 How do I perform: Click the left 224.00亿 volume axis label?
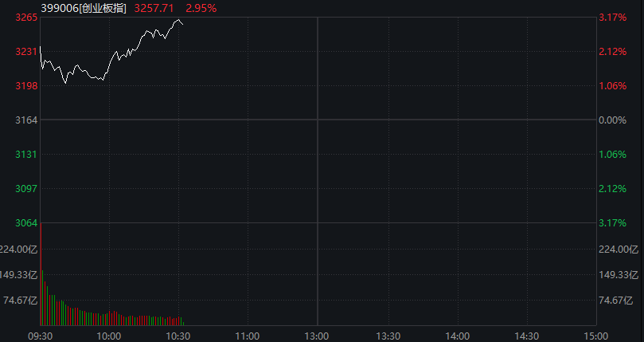[19, 249]
